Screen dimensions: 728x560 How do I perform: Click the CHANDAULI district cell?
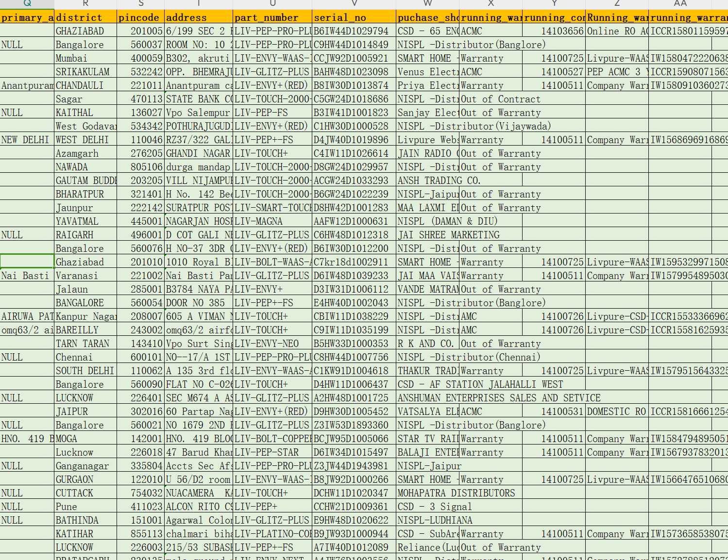tap(85, 85)
